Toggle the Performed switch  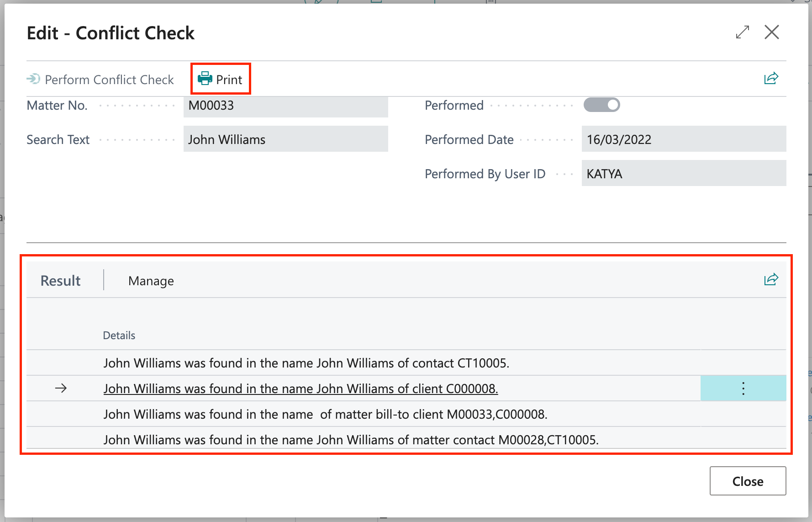point(601,105)
